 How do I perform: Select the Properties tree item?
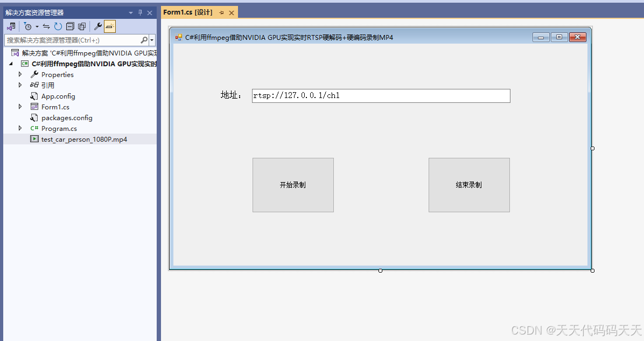(x=57, y=75)
